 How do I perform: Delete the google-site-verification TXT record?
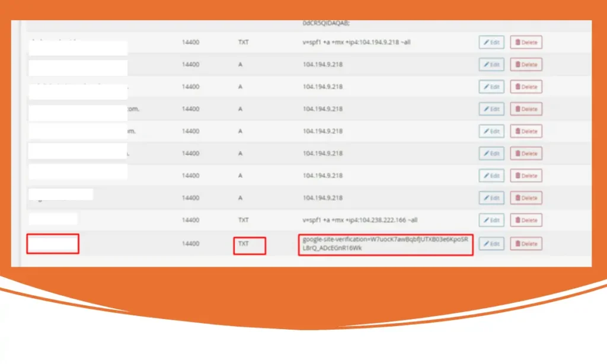[526, 244]
